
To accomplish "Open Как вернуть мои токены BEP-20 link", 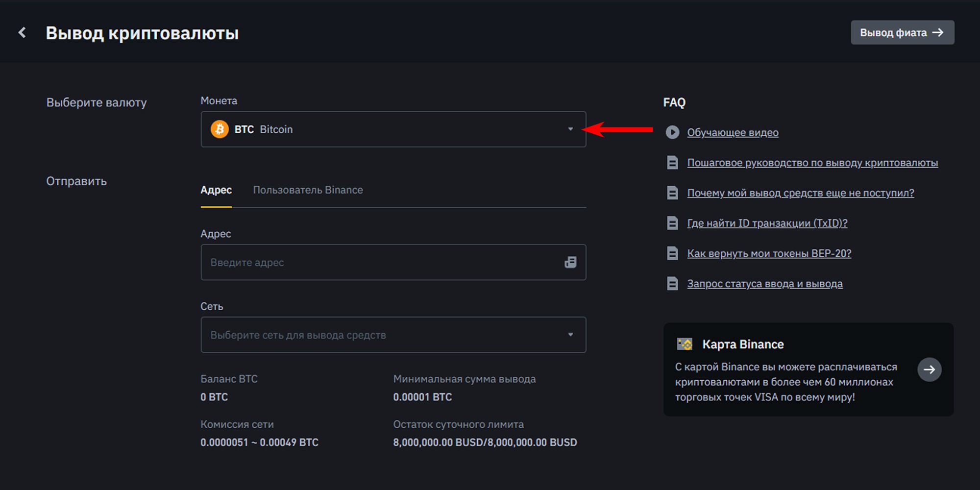I will coord(769,254).
